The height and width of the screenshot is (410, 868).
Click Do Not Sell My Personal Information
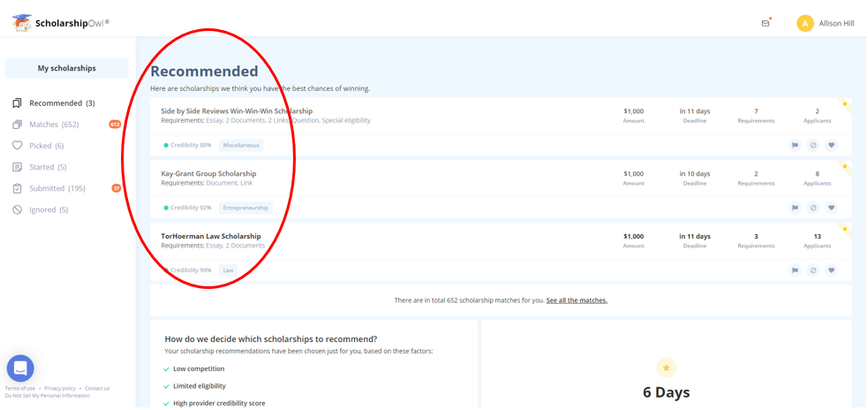(47, 396)
